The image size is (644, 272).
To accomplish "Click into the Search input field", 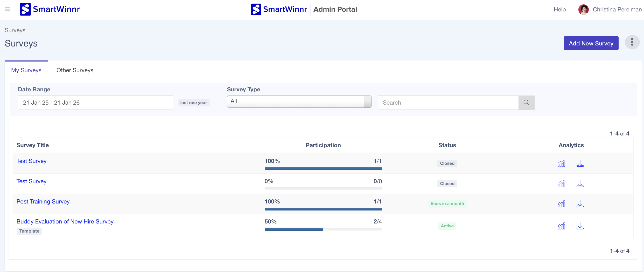I will click(x=448, y=103).
